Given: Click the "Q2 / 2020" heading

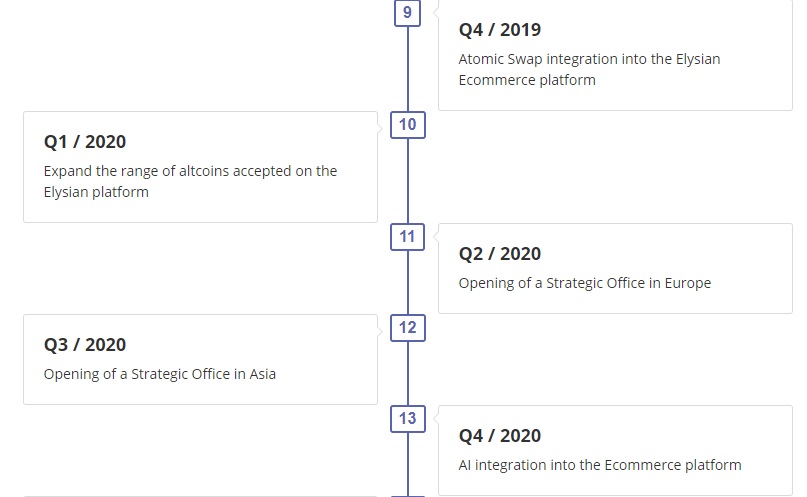Looking at the screenshot, I should click(500, 254).
